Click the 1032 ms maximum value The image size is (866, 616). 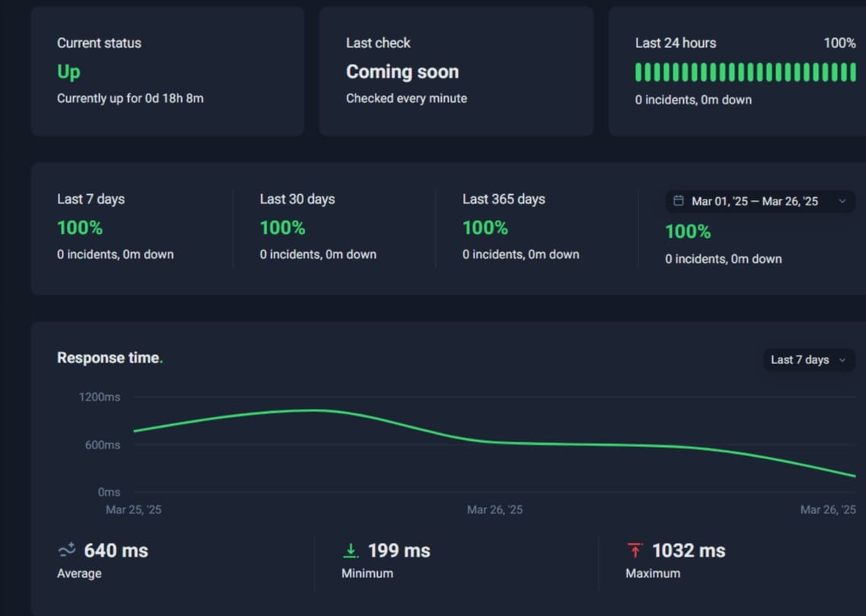tap(689, 550)
